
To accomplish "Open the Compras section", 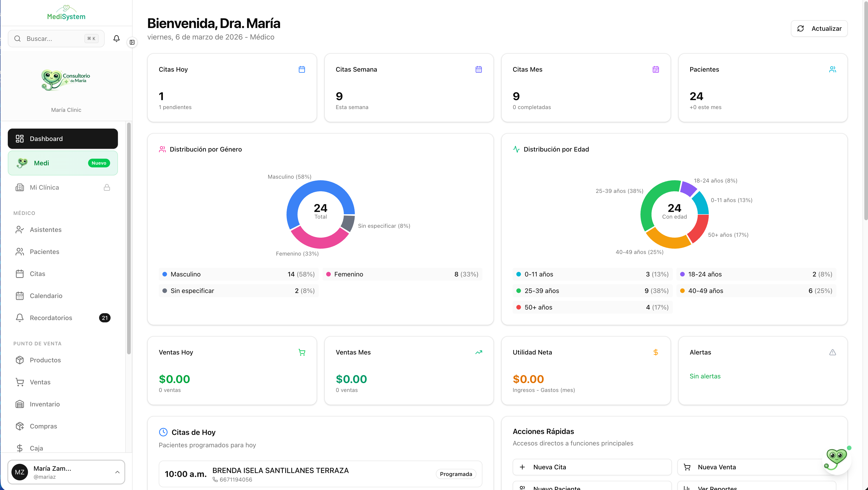I will 63,426.
